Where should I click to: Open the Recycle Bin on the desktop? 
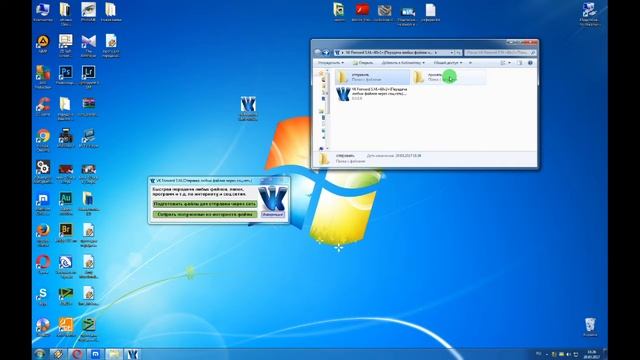[x=590, y=327]
